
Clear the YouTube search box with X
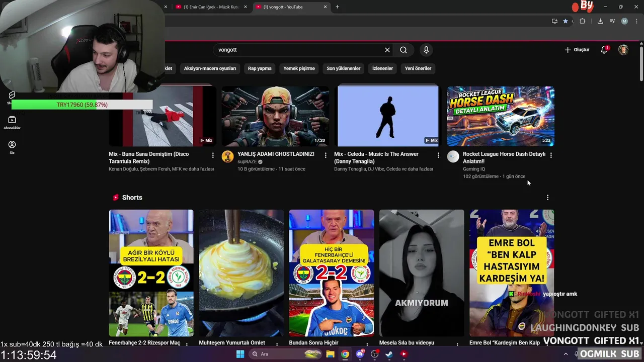pyautogui.click(x=387, y=50)
